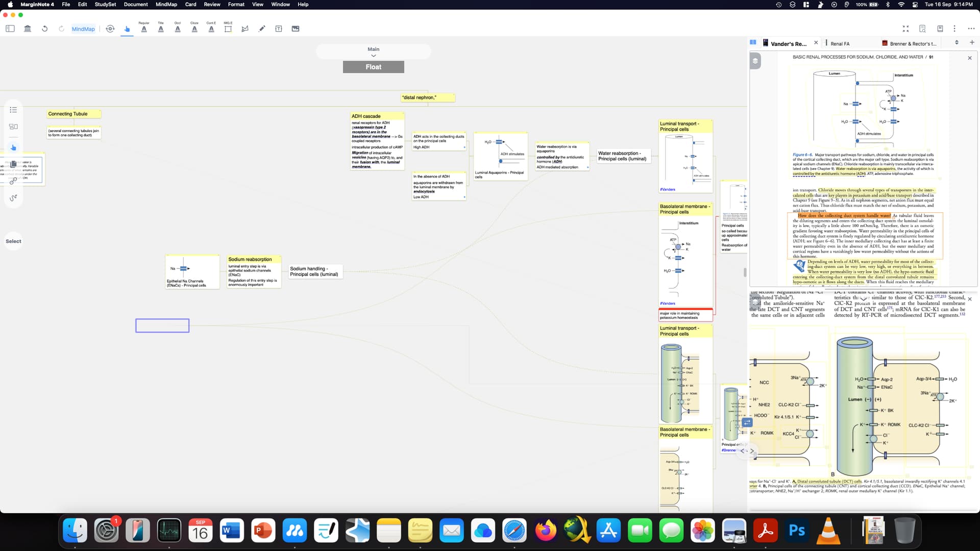Screen dimensions: 980x551
Task: Expand the Main dropdown chevron
Action: click(x=373, y=56)
